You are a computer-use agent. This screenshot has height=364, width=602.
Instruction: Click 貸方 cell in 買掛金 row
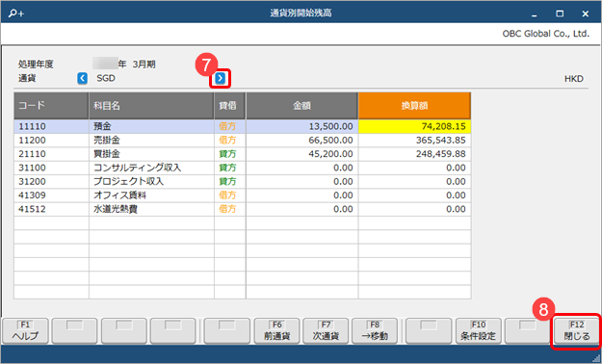pyautogui.click(x=229, y=154)
